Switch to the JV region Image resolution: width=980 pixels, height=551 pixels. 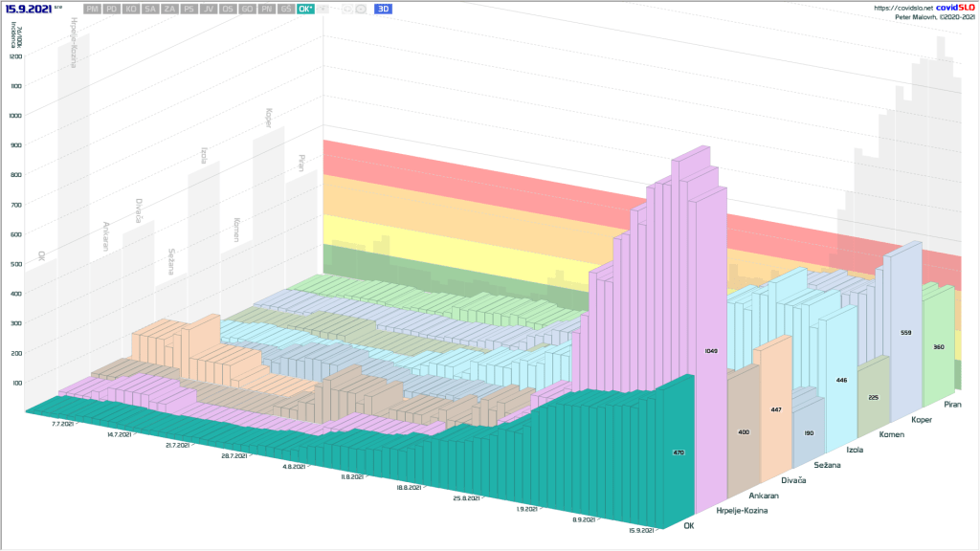(209, 9)
